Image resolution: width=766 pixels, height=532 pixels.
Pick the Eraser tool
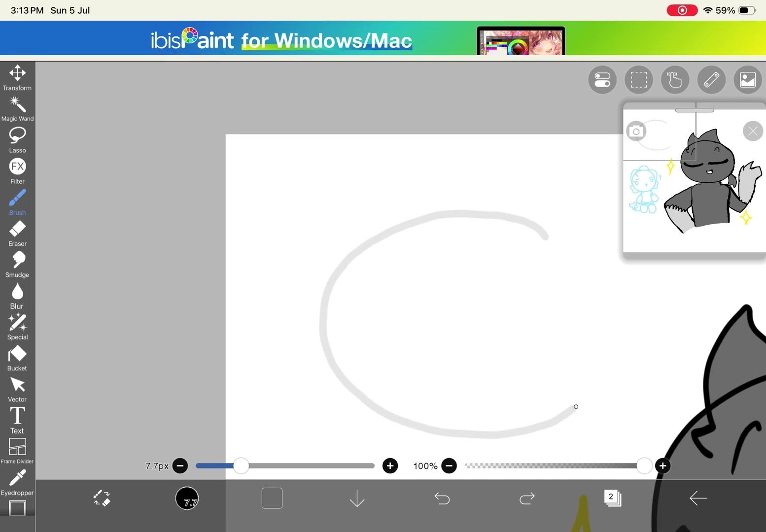[x=17, y=233]
